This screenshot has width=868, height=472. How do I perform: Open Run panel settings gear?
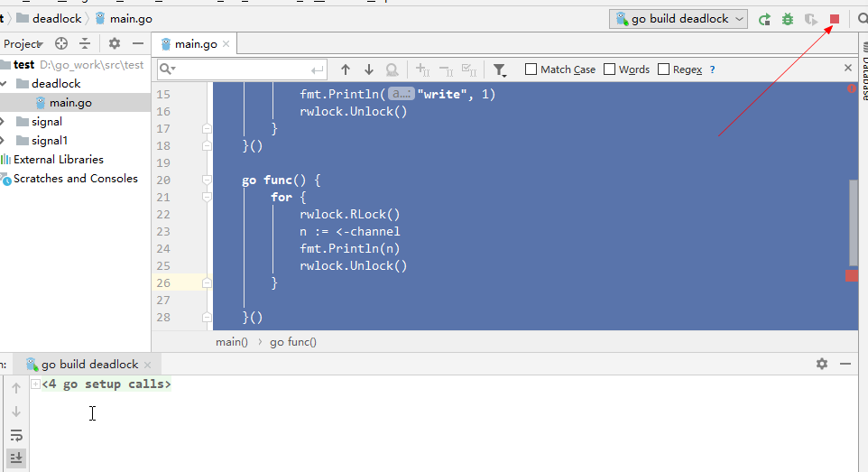click(x=822, y=364)
